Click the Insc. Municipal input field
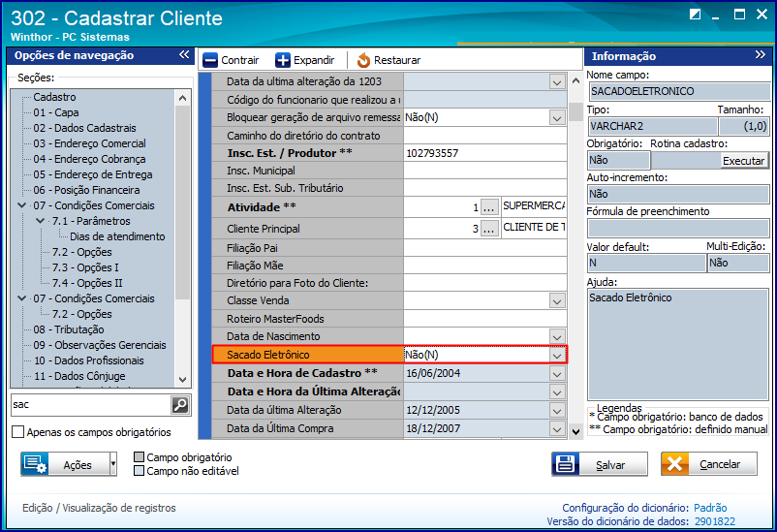This screenshot has width=777, height=532. pyautogui.click(x=485, y=172)
